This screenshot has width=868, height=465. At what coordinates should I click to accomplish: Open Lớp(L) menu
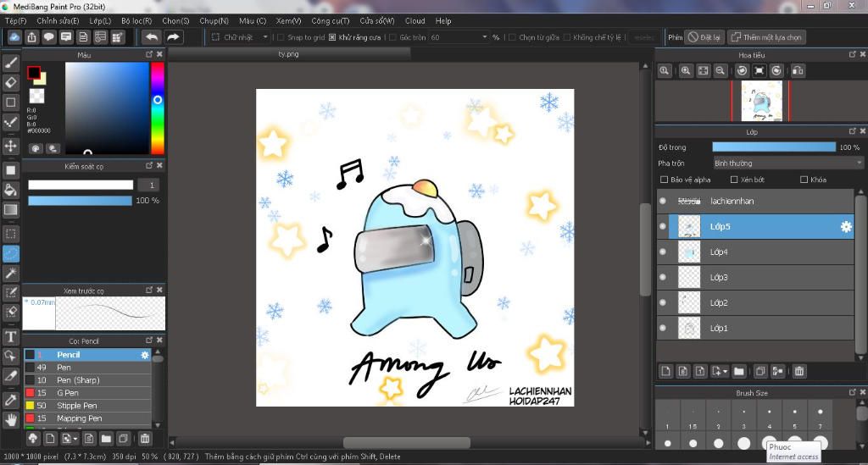tap(100, 21)
